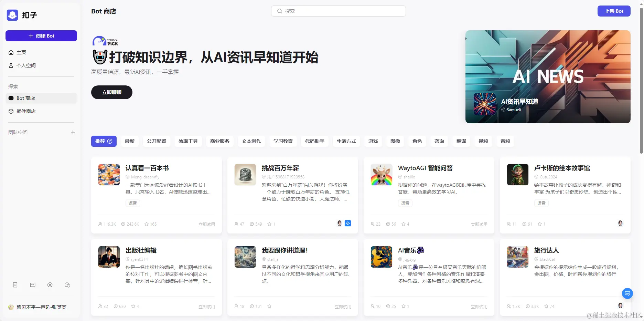Switch to the 咨询 tab
The image size is (644, 321).
pyautogui.click(x=439, y=141)
